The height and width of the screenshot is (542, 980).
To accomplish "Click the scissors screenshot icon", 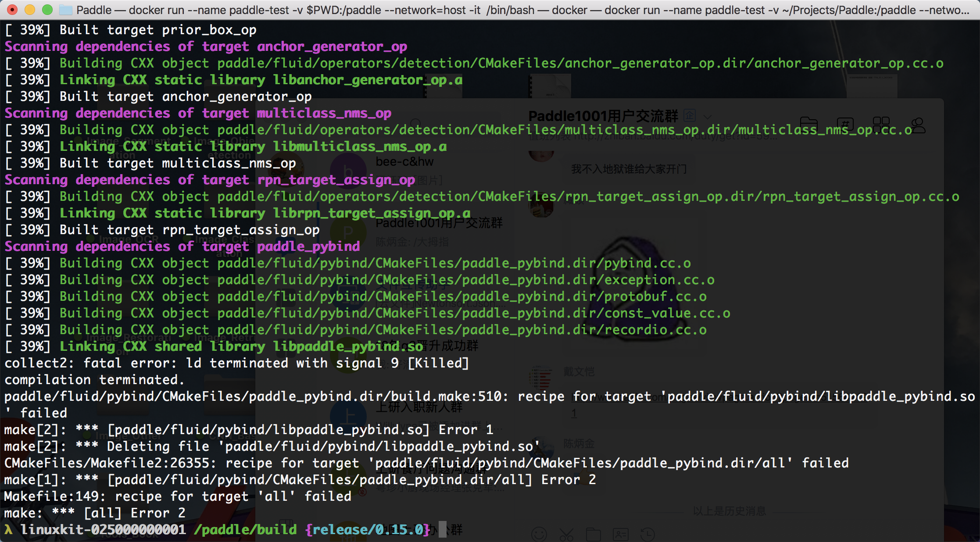I will click(x=566, y=534).
